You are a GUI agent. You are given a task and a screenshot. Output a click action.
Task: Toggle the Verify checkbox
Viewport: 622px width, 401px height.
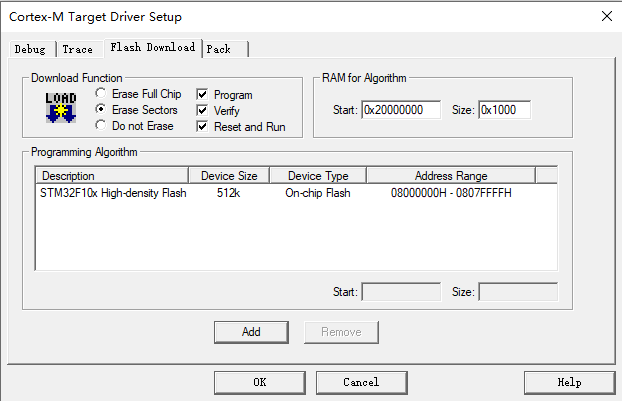click(x=202, y=110)
